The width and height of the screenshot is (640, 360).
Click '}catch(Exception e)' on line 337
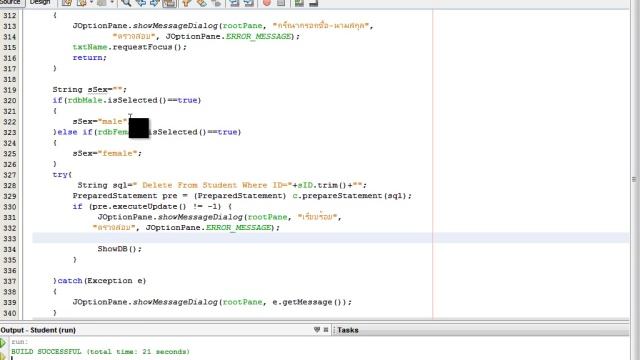click(99, 281)
